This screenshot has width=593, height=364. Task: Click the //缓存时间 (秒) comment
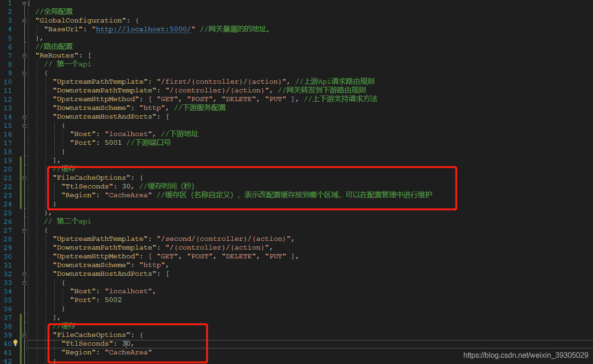[167, 186]
